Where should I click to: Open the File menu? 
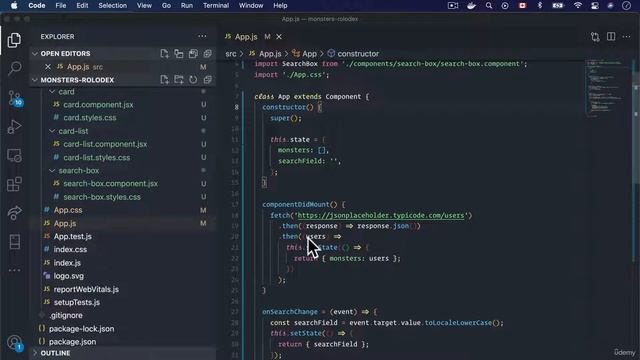pyautogui.click(x=60, y=6)
